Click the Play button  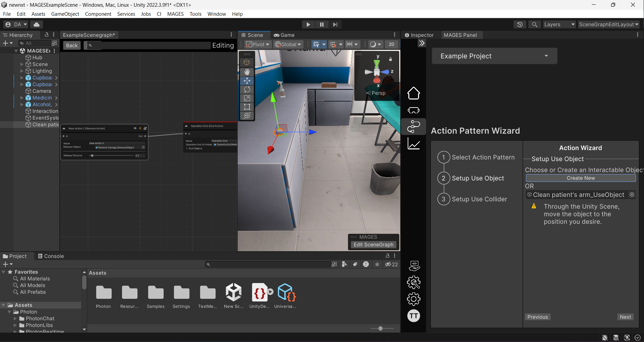[x=308, y=24]
